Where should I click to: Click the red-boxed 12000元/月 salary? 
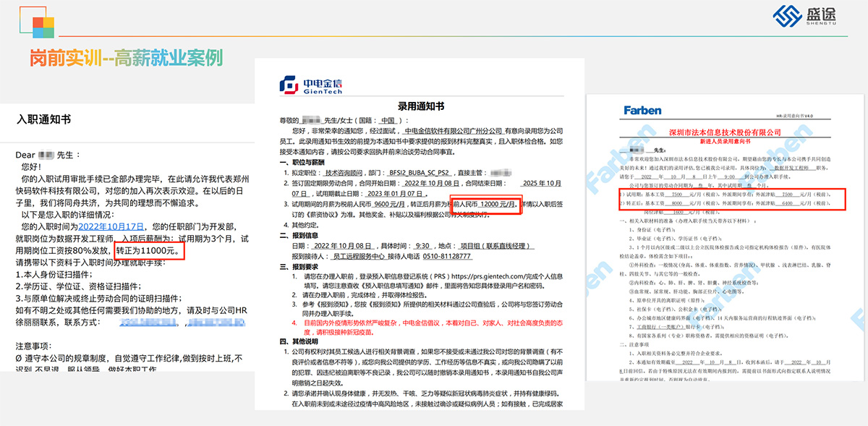click(x=486, y=205)
